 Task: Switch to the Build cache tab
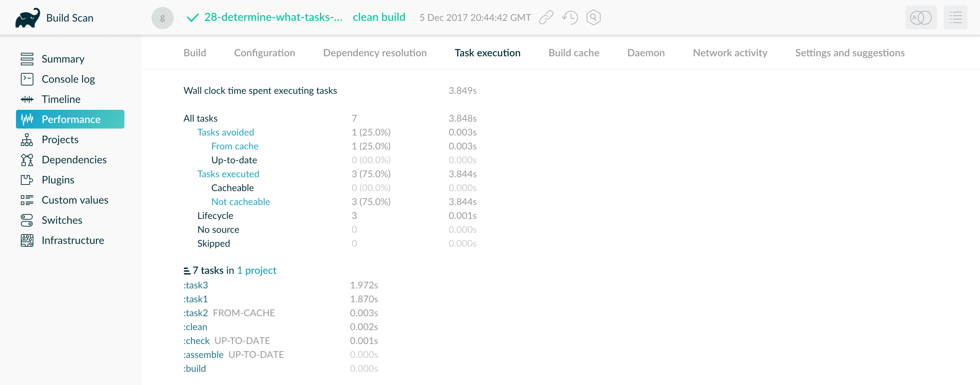point(574,53)
